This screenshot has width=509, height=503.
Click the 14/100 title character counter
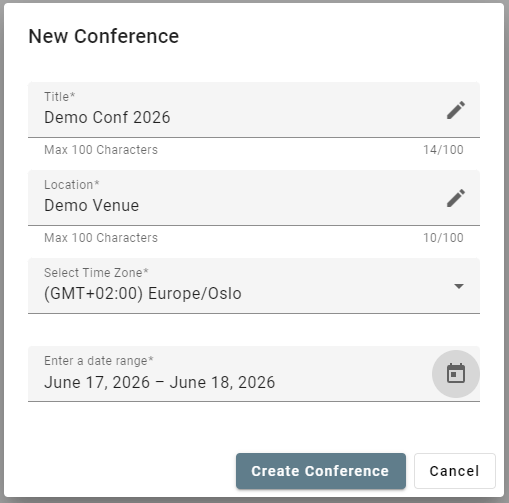443,150
